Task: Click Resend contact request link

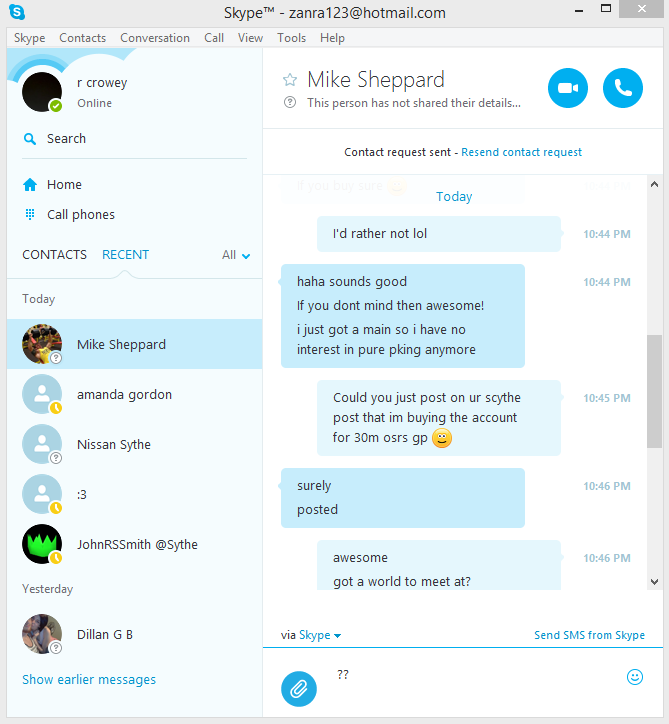Action: (521, 152)
